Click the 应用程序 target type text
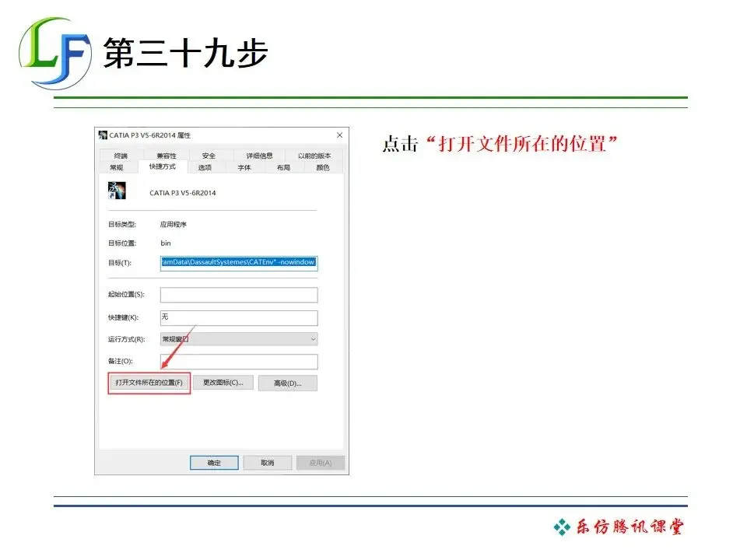 coord(174,224)
